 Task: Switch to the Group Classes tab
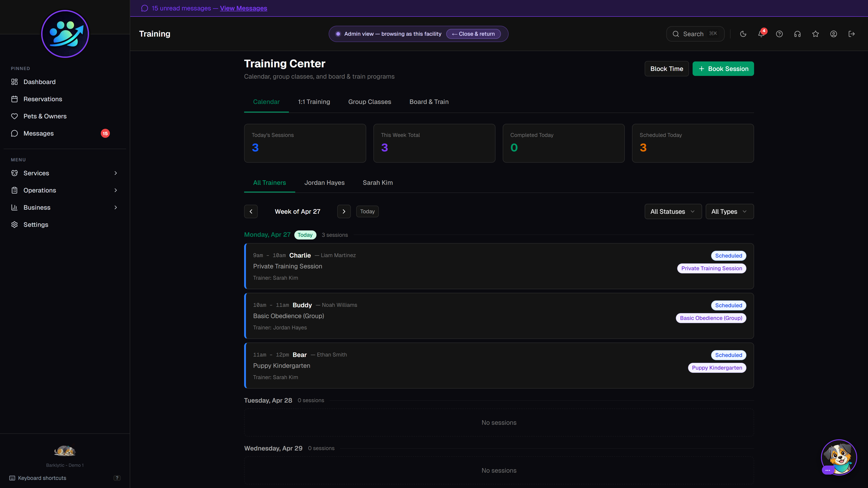tap(370, 102)
